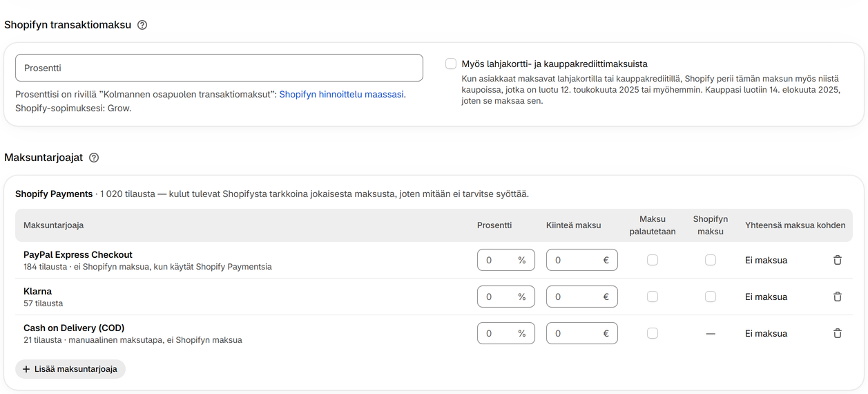Edit PayPal percentage fee field

506,260
